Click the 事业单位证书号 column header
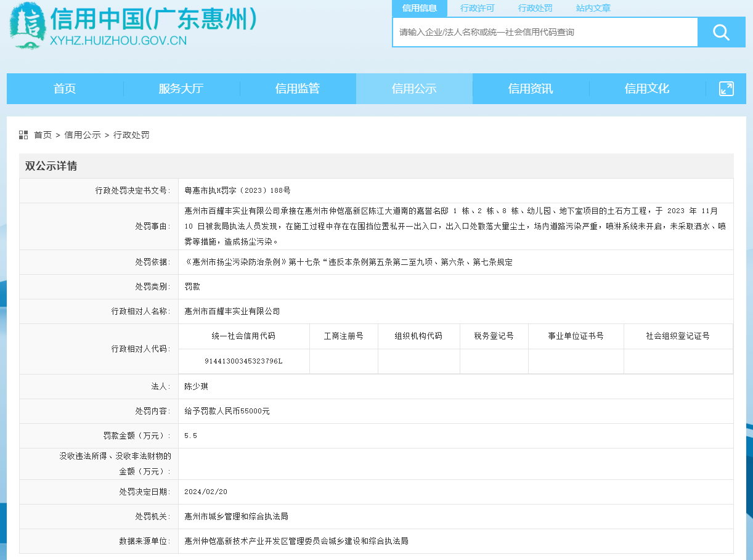Screen dimensions: 753x560 [576, 336]
